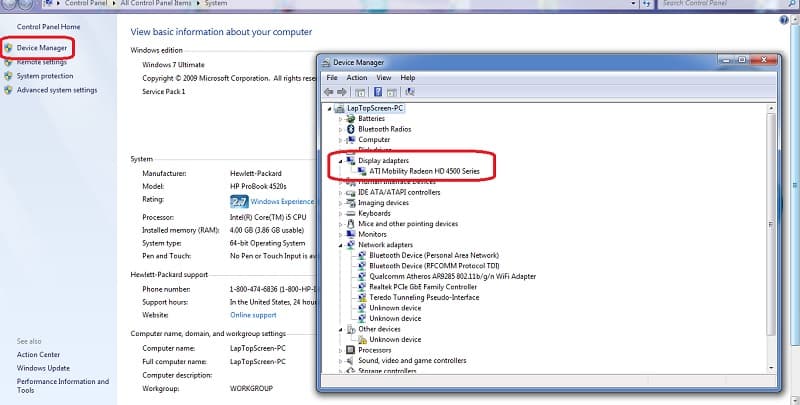The width and height of the screenshot is (800, 405).
Task: Click the IDE ATA/ATAPI controllers icon
Action: 351,192
